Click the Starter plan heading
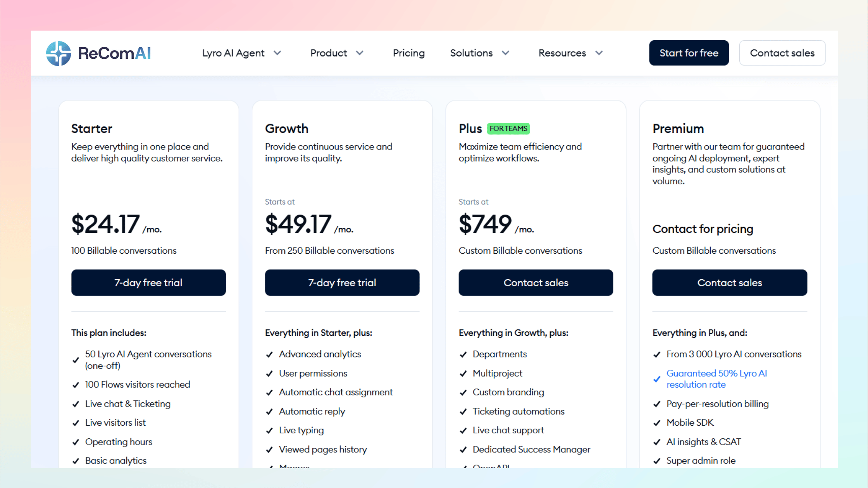This screenshot has height=488, width=868. click(91, 129)
